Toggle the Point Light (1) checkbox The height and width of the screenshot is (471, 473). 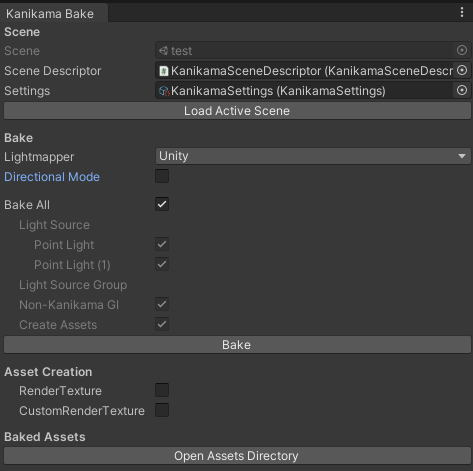coord(162,264)
